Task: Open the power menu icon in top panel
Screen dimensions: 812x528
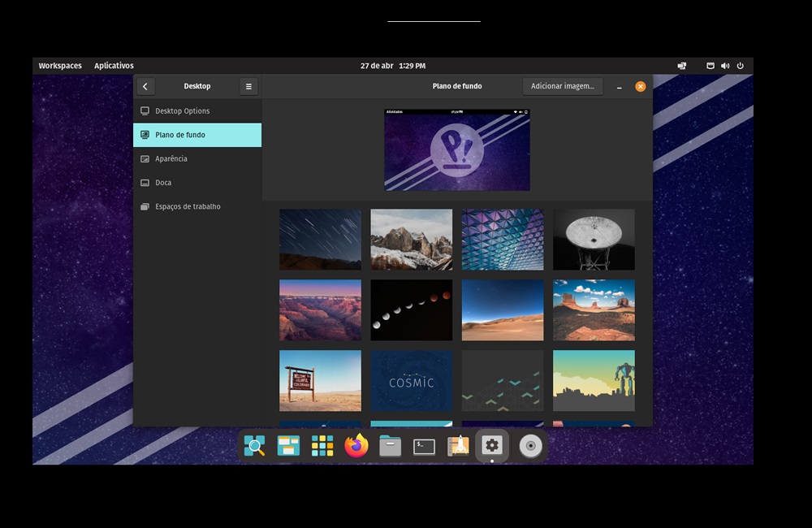Action: pyautogui.click(x=741, y=66)
